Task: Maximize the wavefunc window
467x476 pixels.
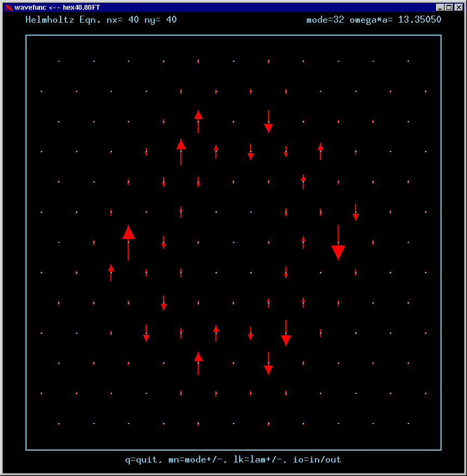Action: (449, 7)
